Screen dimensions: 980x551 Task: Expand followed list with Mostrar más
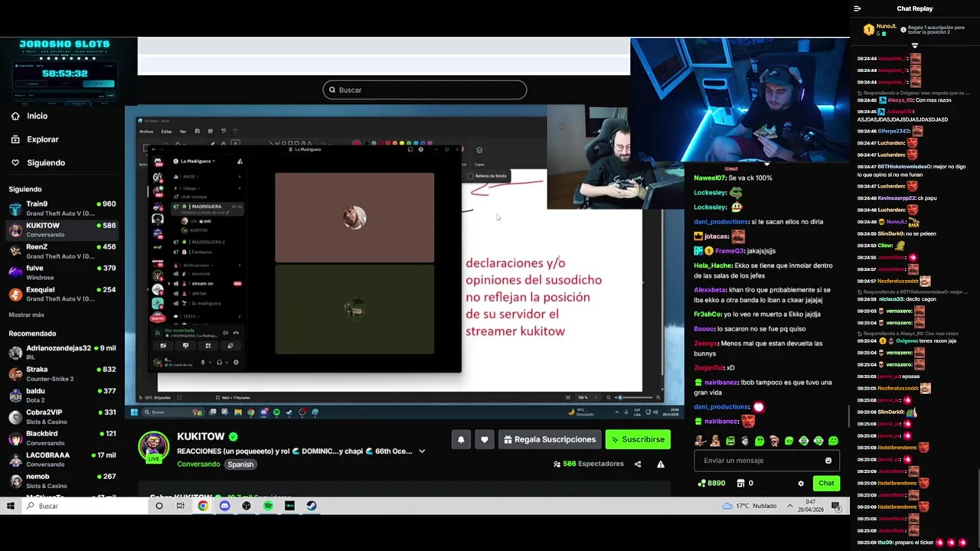pos(27,315)
